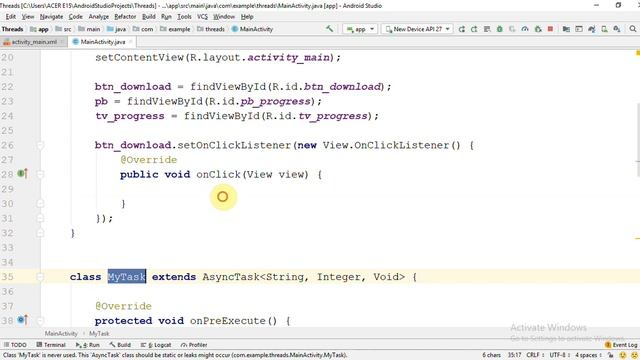Collapse the onPreExecute method at line 38
This screenshot has height=360, width=640.
point(40,321)
